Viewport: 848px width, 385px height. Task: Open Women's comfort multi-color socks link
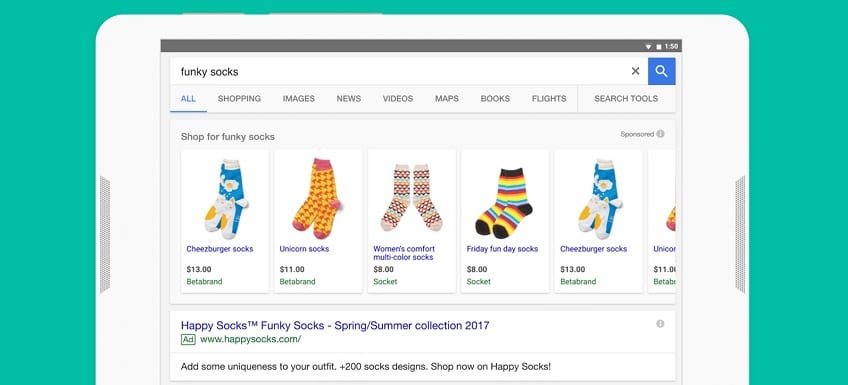404,253
